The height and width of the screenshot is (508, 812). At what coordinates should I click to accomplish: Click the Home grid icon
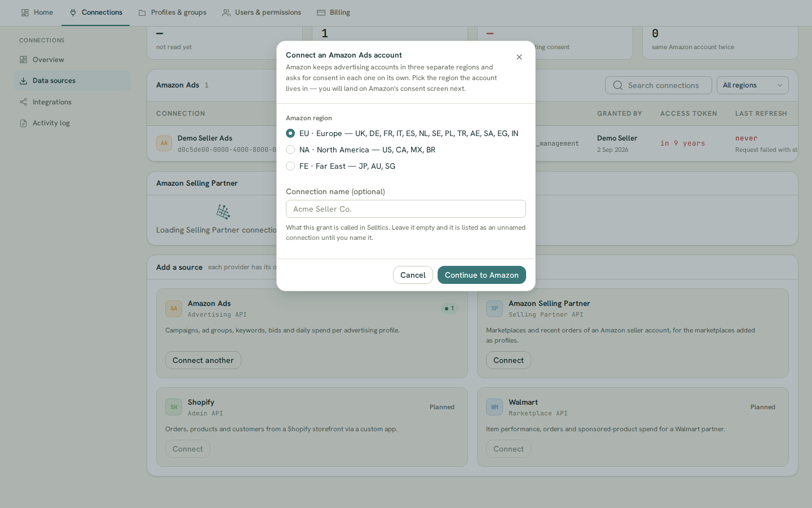(25, 12)
